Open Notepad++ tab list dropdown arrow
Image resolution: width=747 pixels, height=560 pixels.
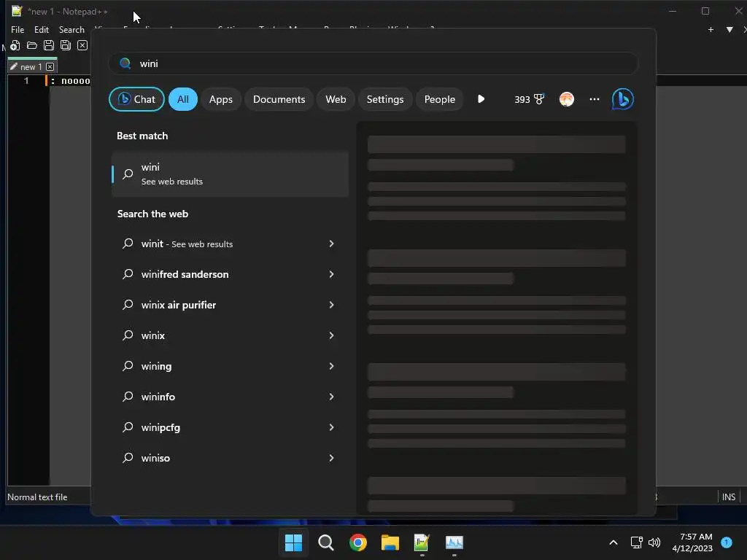[729, 29]
